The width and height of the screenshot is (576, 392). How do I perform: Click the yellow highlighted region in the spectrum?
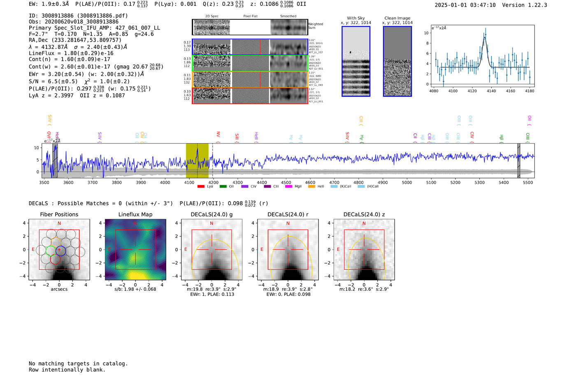click(197, 160)
